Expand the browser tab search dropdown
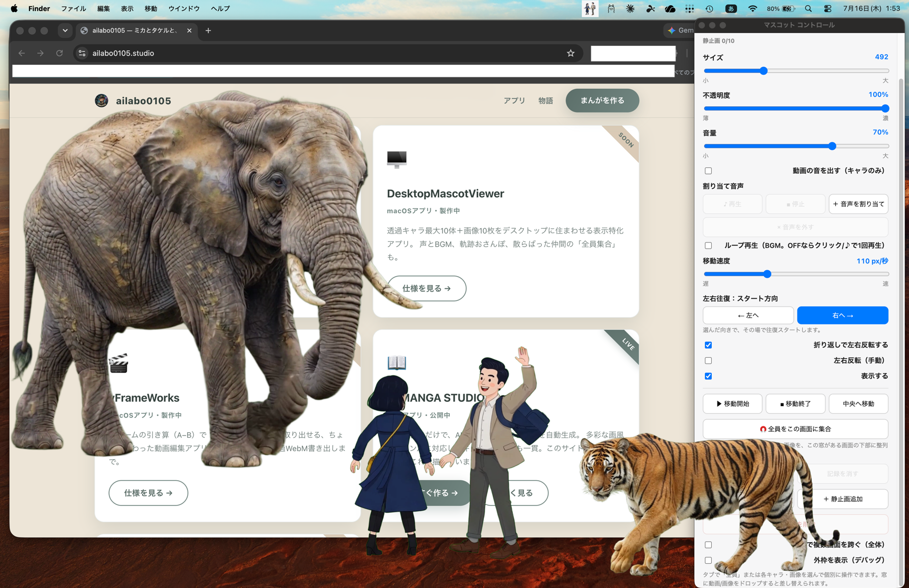 coord(65,31)
